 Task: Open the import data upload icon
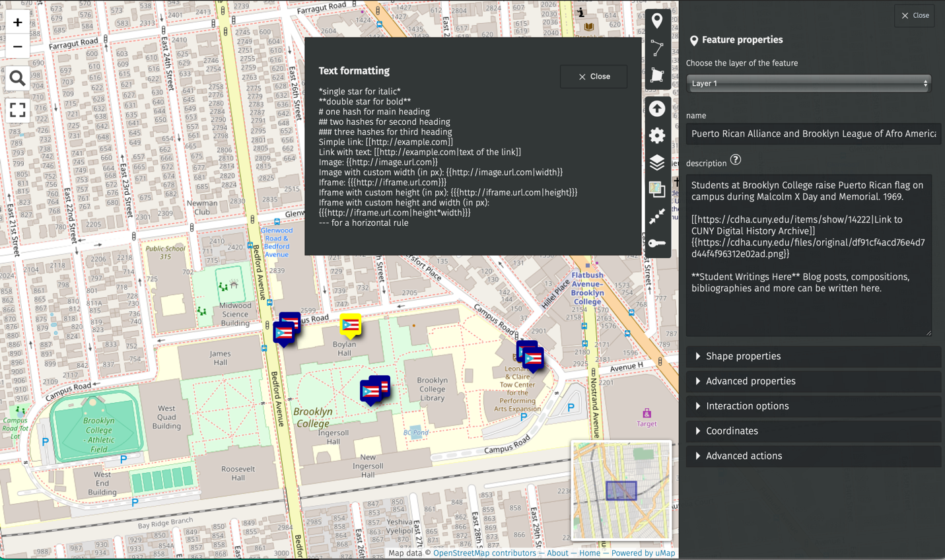(x=657, y=109)
